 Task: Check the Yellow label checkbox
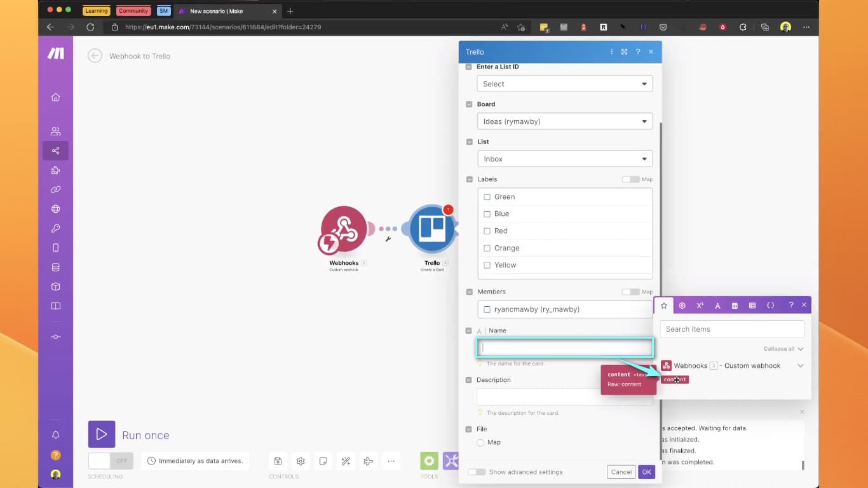(487, 265)
